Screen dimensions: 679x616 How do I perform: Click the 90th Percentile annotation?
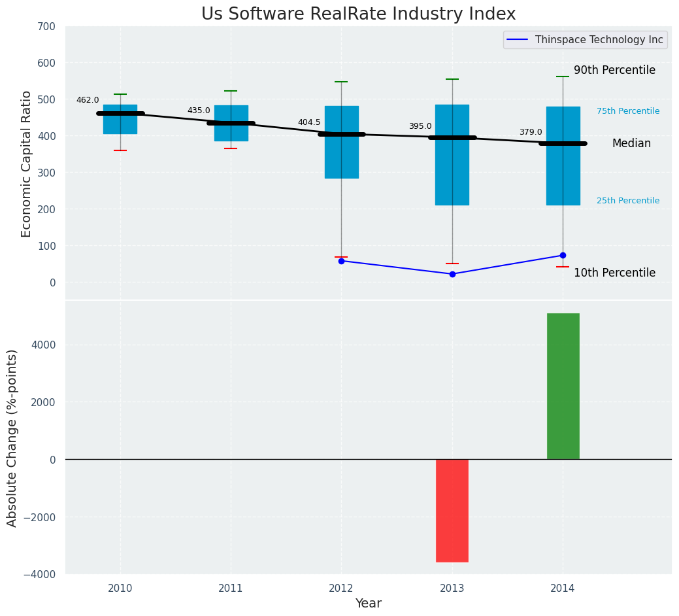click(x=614, y=70)
